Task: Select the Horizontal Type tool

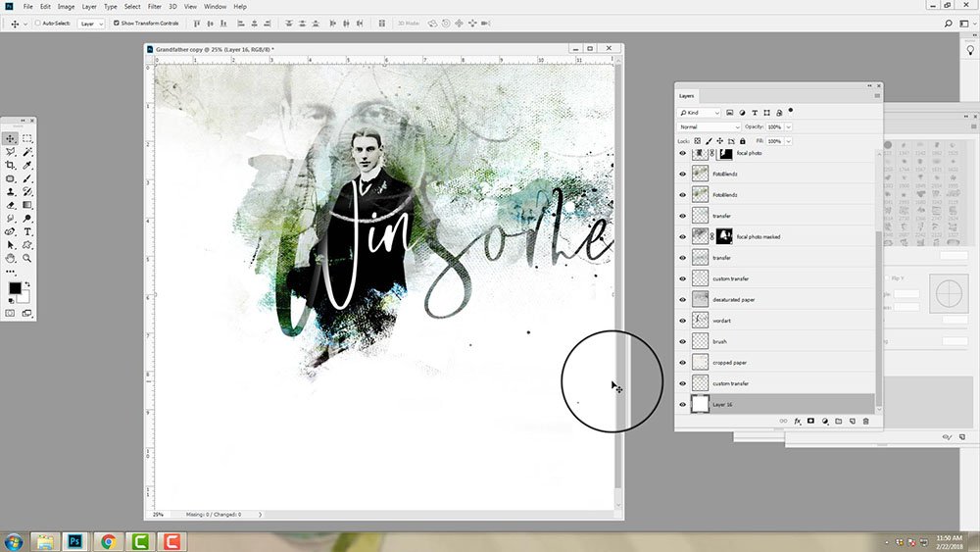Action: coord(27,232)
